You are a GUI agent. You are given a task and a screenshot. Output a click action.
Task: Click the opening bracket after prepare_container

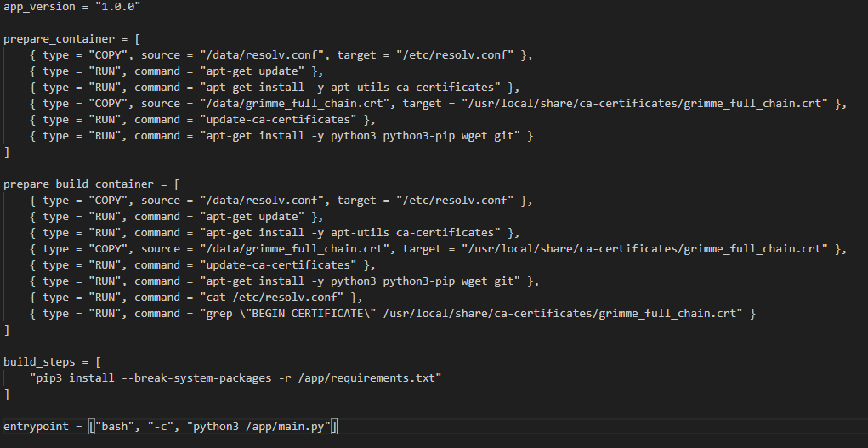tap(137, 39)
